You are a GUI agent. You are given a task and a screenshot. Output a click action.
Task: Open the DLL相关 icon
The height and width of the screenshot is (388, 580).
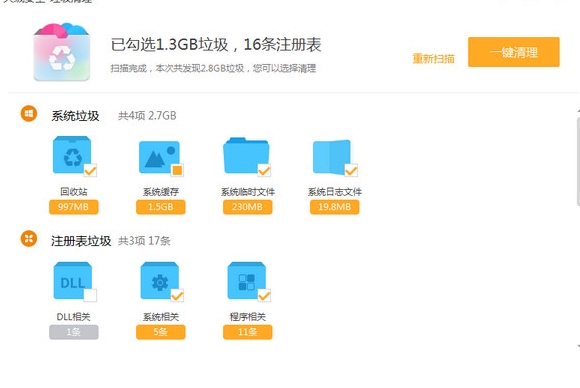[72, 281]
